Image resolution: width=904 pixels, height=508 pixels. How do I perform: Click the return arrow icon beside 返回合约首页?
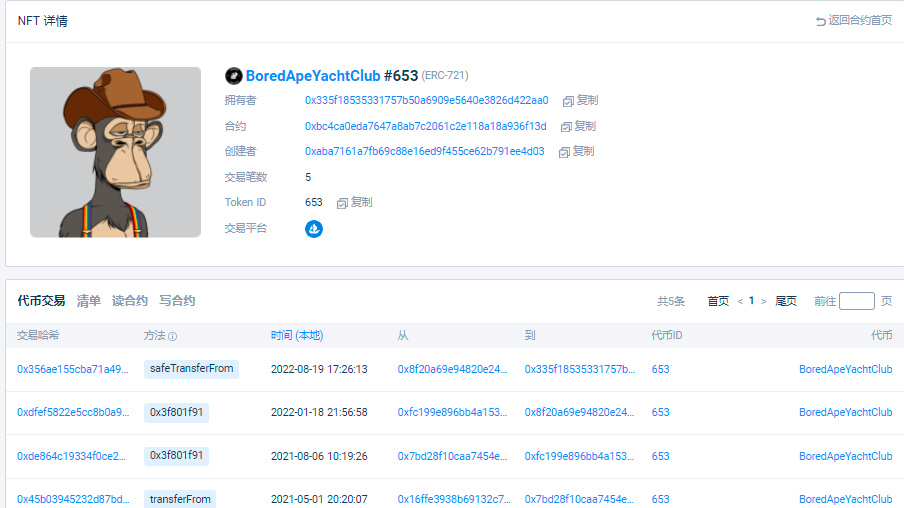tap(820, 21)
